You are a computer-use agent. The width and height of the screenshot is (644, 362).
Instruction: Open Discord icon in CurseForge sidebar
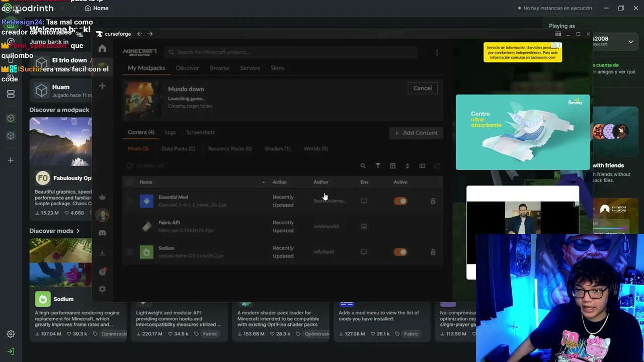[x=102, y=233]
